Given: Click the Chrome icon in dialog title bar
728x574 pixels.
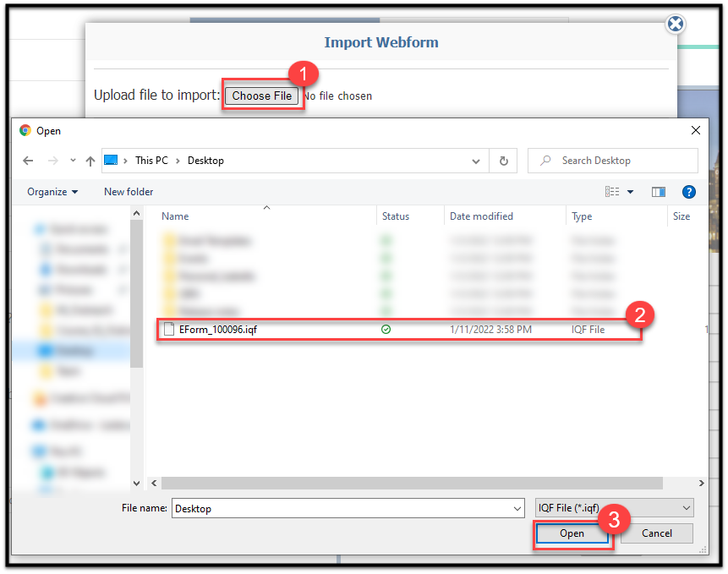Looking at the screenshot, I should (x=25, y=130).
